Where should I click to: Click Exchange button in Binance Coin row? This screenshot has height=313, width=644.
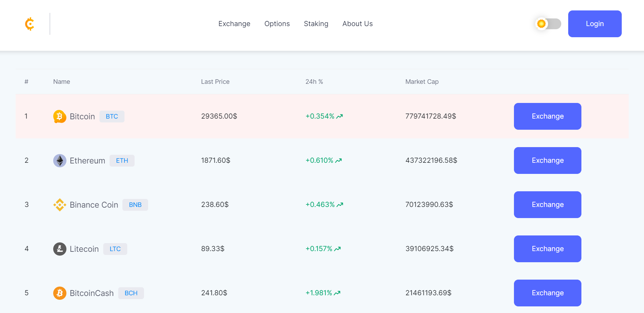click(x=548, y=204)
